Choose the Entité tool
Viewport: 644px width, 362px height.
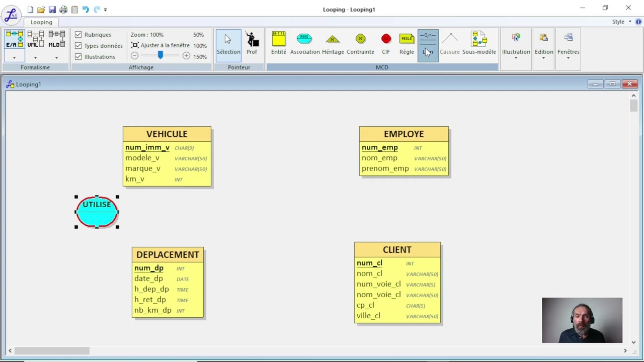(x=278, y=44)
